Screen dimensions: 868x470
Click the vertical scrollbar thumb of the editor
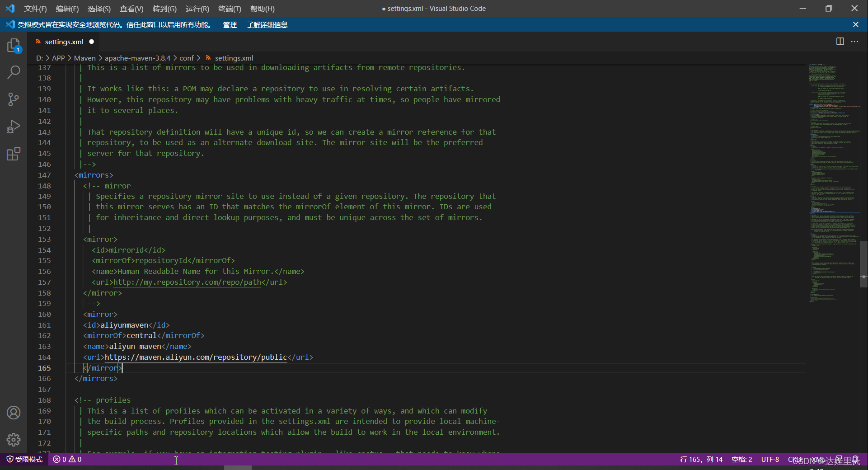[863, 263]
